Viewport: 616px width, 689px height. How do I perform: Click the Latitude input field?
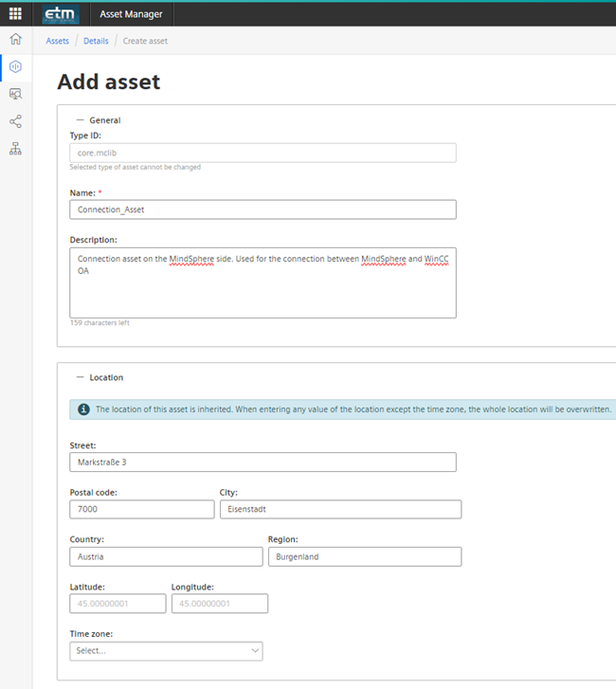tap(118, 604)
